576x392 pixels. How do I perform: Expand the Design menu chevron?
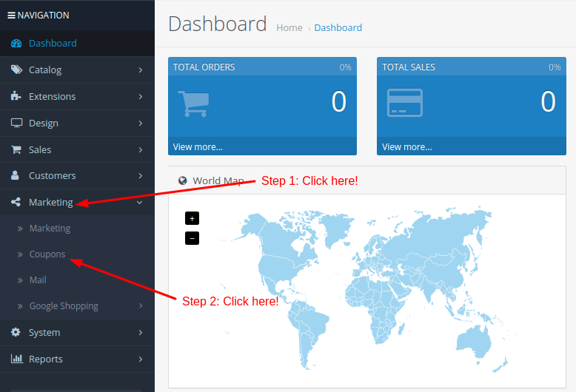click(141, 124)
